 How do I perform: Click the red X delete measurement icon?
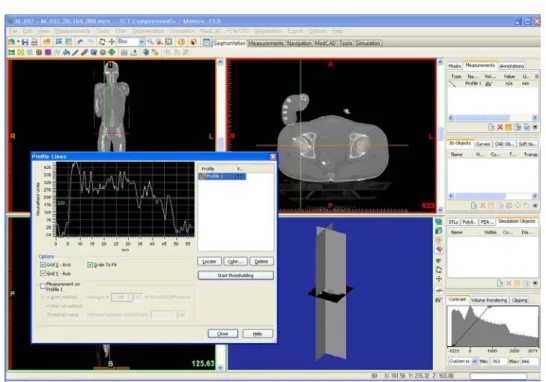tap(500, 127)
